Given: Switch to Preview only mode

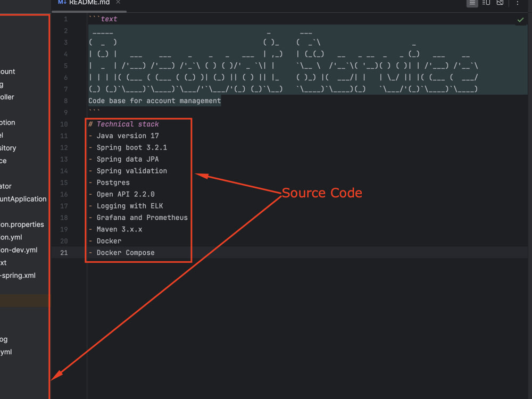Looking at the screenshot, I should [500, 2].
